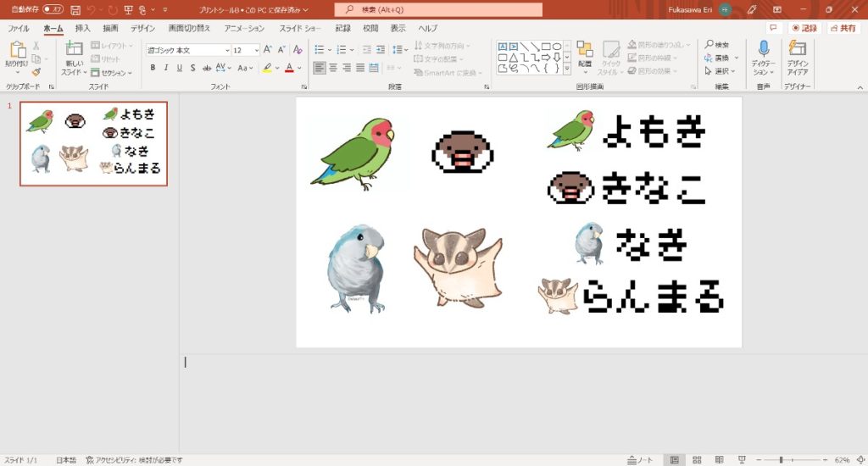This screenshot has width=868, height=466.
Task: Click the Record (記録) button
Action: point(804,28)
